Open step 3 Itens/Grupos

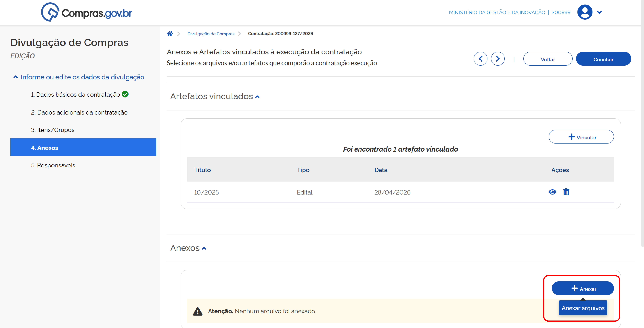[x=53, y=130]
